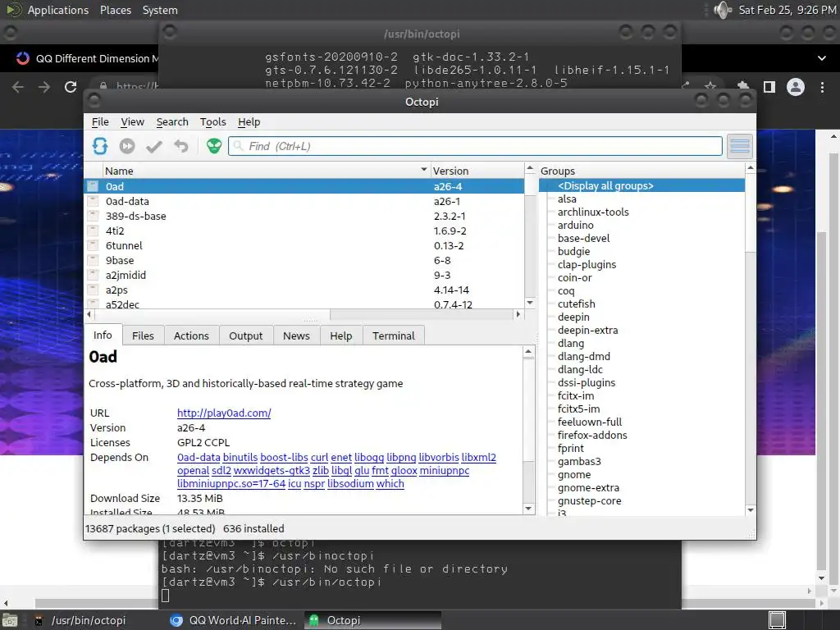The width and height of the screenshot is (840, 630).
Task: Open the File menu
Action: coord(100,122)
